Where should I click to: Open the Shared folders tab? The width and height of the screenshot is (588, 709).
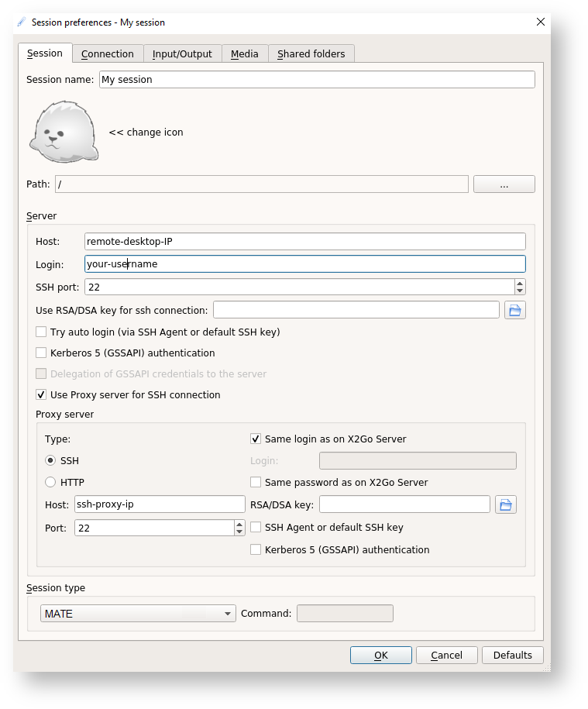[x=311, y=53]
